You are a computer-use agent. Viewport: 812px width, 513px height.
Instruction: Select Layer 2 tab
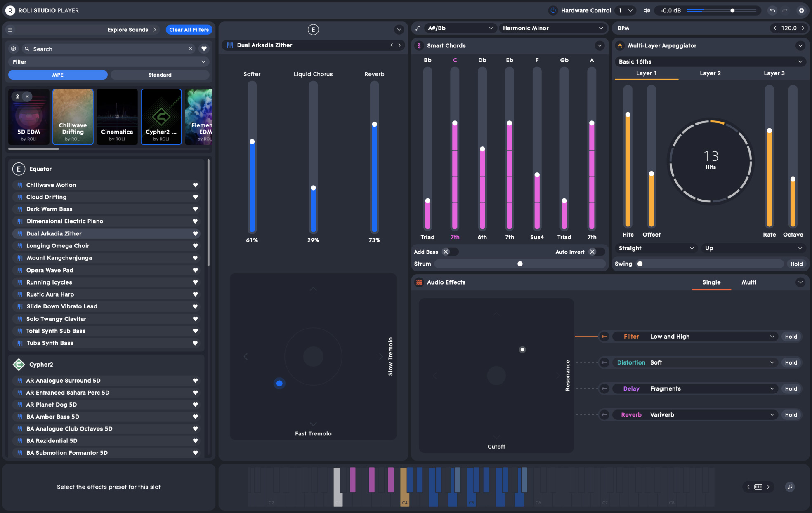710,73
